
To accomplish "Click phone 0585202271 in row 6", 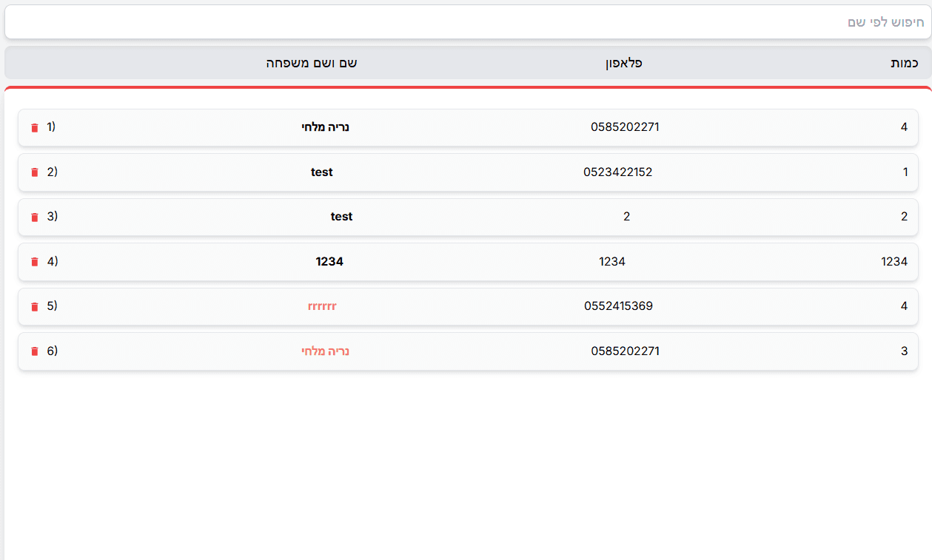I will (625, 351).
